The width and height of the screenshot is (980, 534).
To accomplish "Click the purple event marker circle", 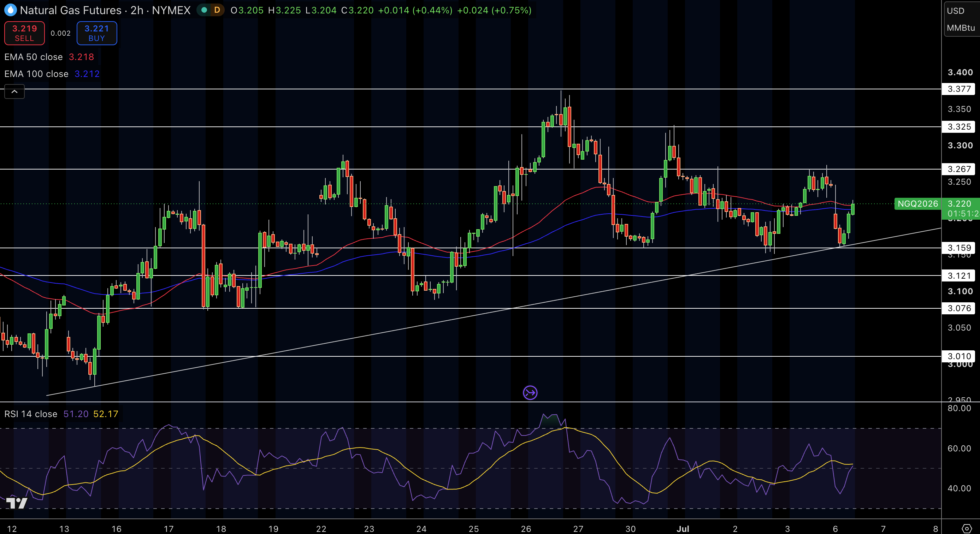I will [530, 392].
